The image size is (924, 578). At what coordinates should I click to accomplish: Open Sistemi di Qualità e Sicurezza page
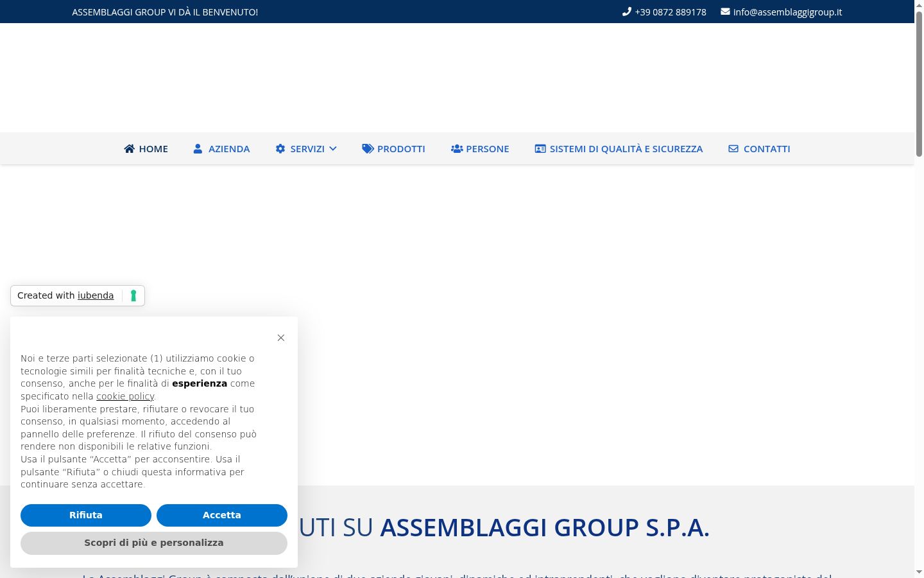(x=619, y=148)
